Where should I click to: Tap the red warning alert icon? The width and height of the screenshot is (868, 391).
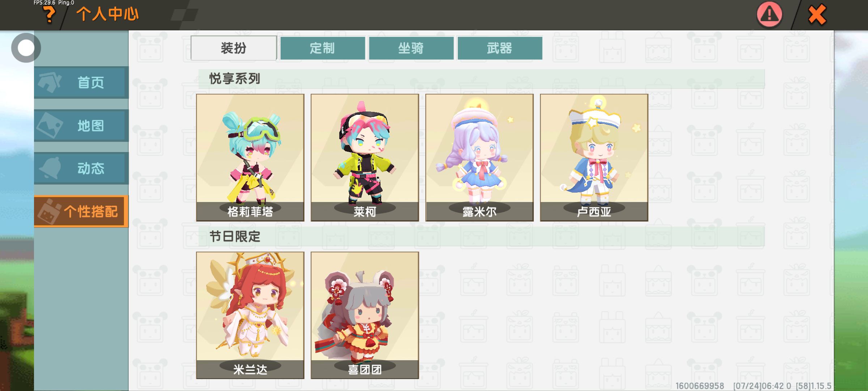coord(769,15)
